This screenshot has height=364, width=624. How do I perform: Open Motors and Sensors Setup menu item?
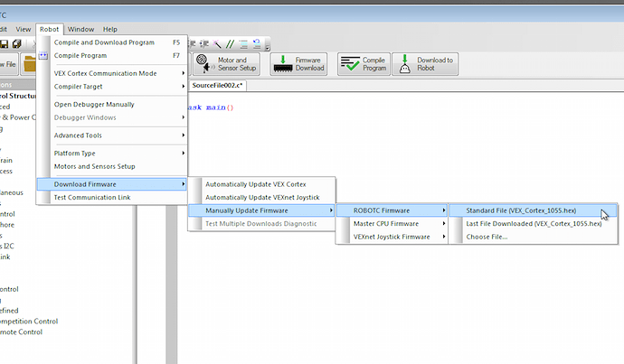[112, 166]
